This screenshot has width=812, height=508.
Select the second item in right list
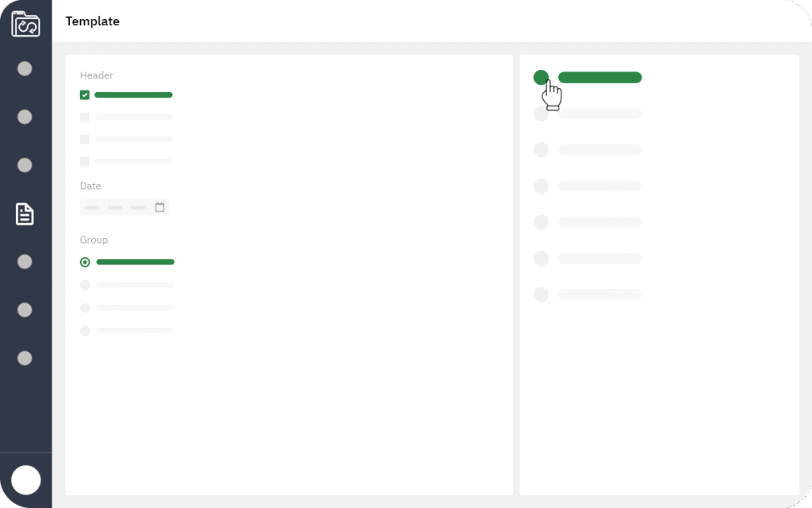(x=599, y=114)
